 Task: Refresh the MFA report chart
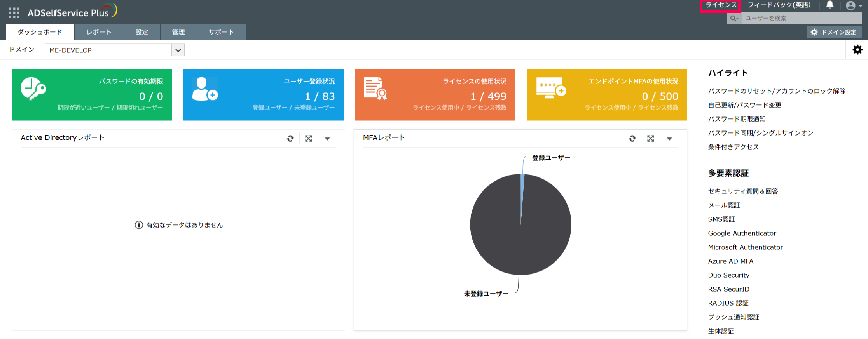632,139
